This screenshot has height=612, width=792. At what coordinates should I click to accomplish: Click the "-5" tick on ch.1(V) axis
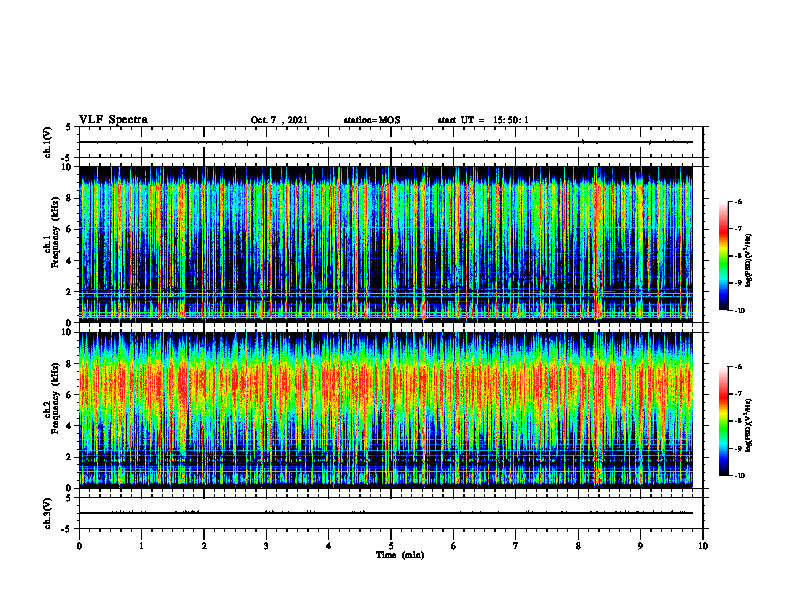(67, 158)
